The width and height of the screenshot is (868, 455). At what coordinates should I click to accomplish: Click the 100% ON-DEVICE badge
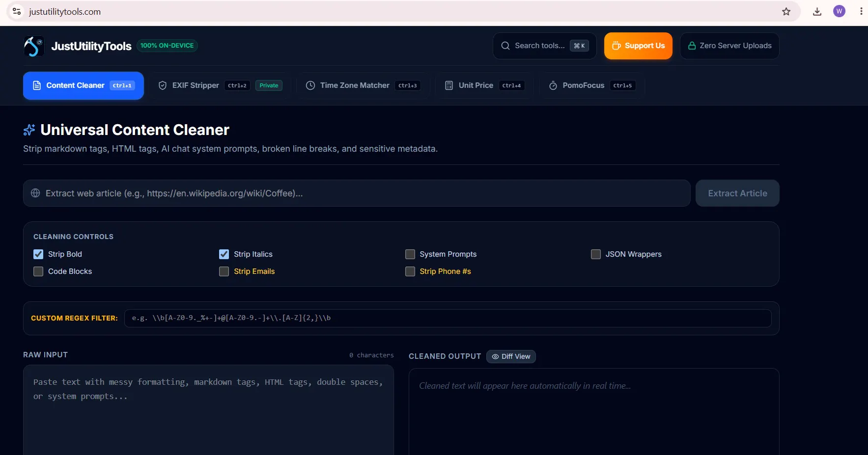167,46
